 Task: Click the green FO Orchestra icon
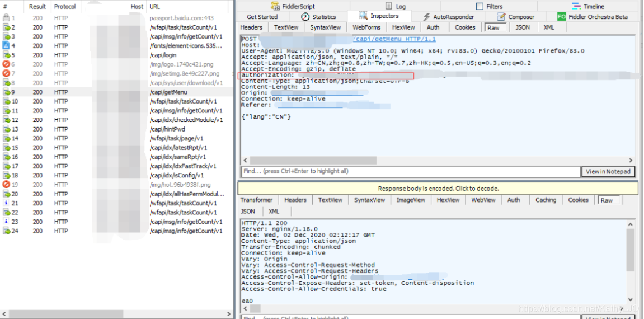pyautogui.click(x=561, y=17)
